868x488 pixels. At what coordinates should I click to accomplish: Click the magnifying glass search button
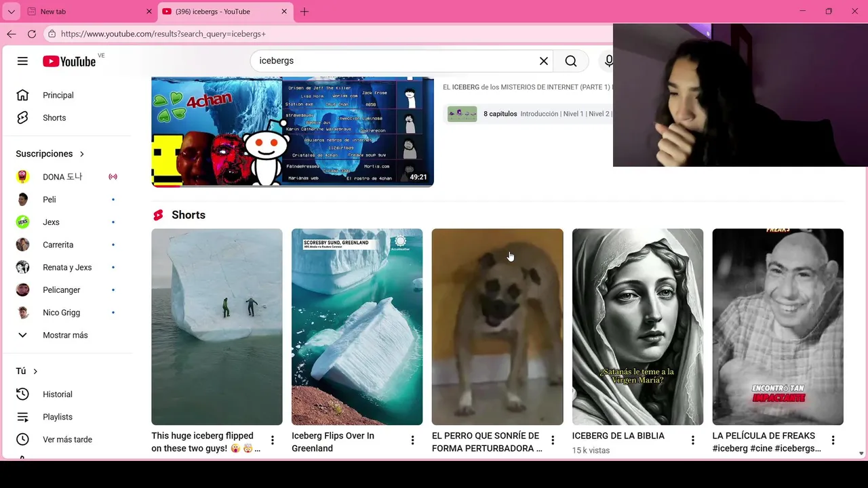[x=571, y=61]
